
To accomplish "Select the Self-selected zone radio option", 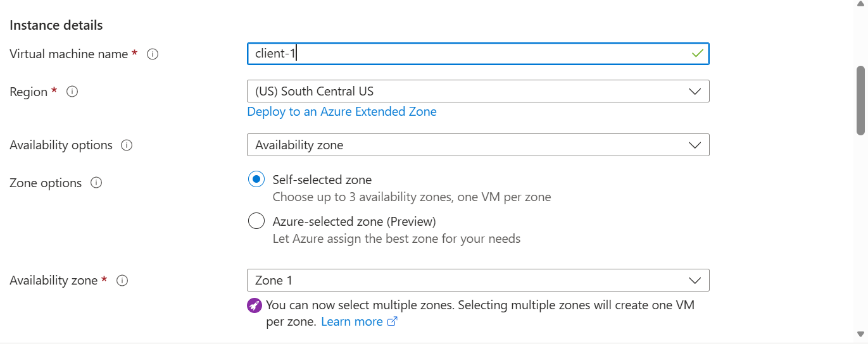I will tap(256, 180).
